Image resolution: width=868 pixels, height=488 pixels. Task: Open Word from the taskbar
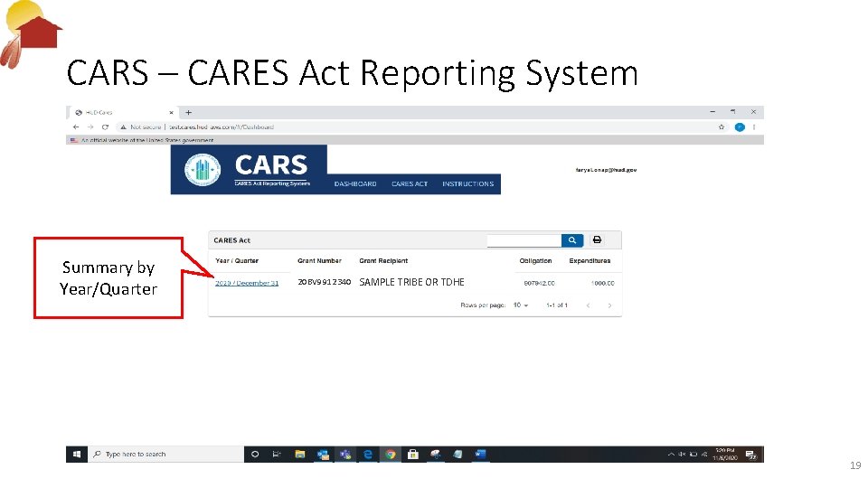pyautogui.click(x=480, y=455)
